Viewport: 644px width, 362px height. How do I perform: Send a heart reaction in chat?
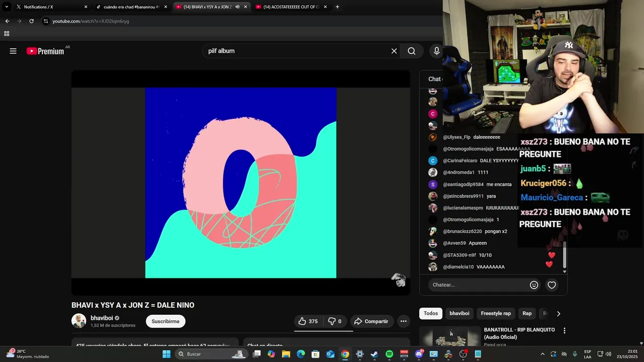pos(552,285)
